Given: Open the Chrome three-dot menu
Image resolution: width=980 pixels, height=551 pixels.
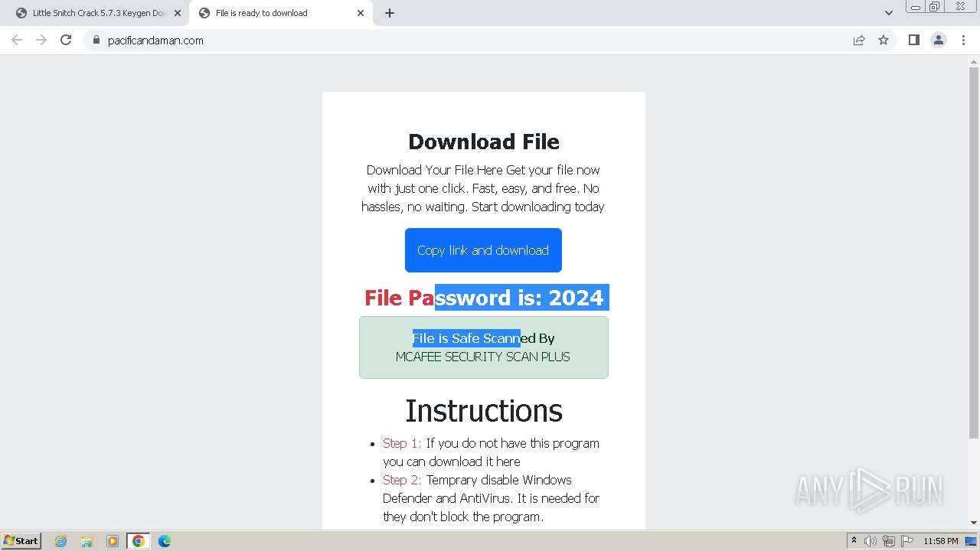Looking at the screenshot, I should [x=963, y=41].
